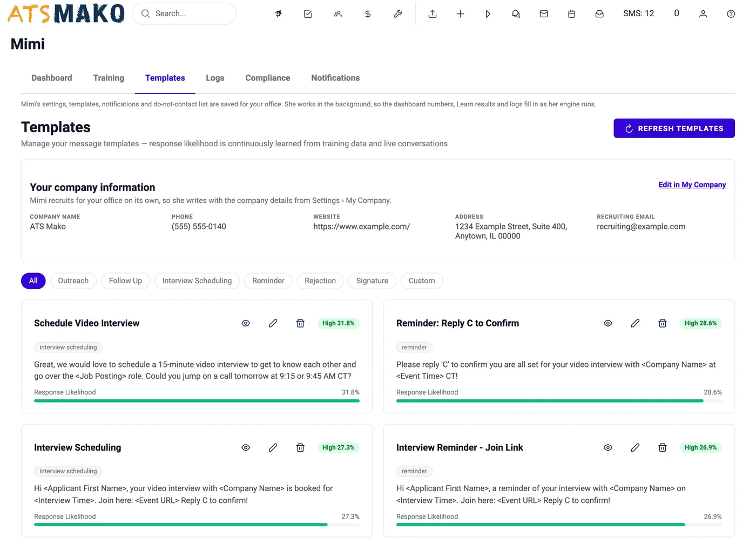Click the upload icon in top toolbar

[433, 14]
